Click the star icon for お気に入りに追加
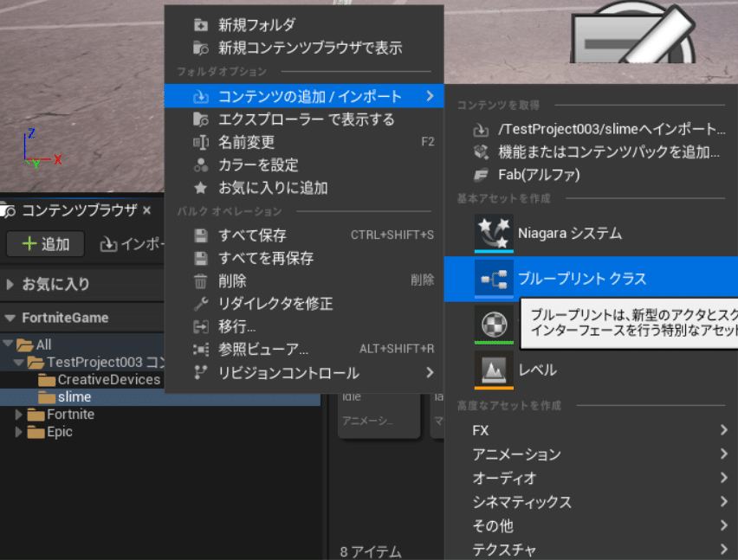 [201, 188]
